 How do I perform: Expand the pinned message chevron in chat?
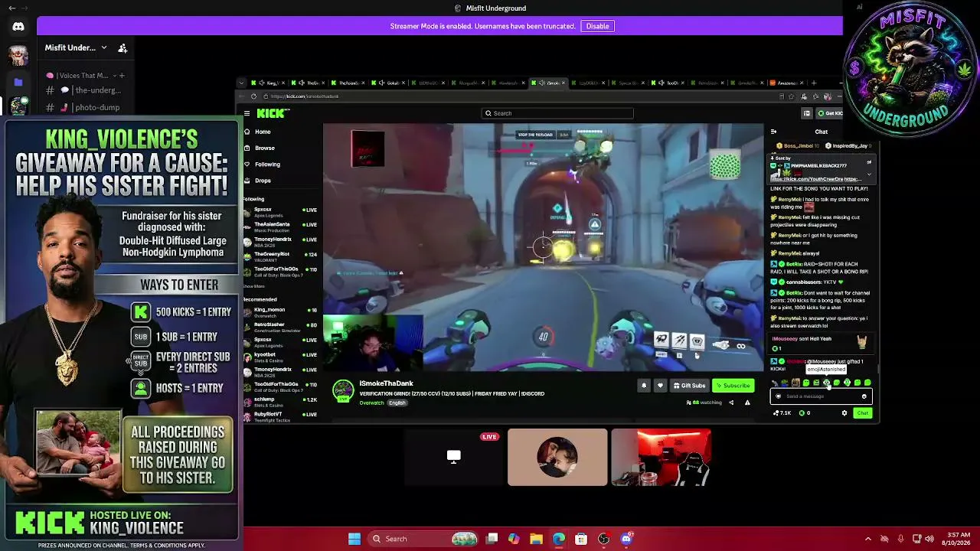pos(869,174)
